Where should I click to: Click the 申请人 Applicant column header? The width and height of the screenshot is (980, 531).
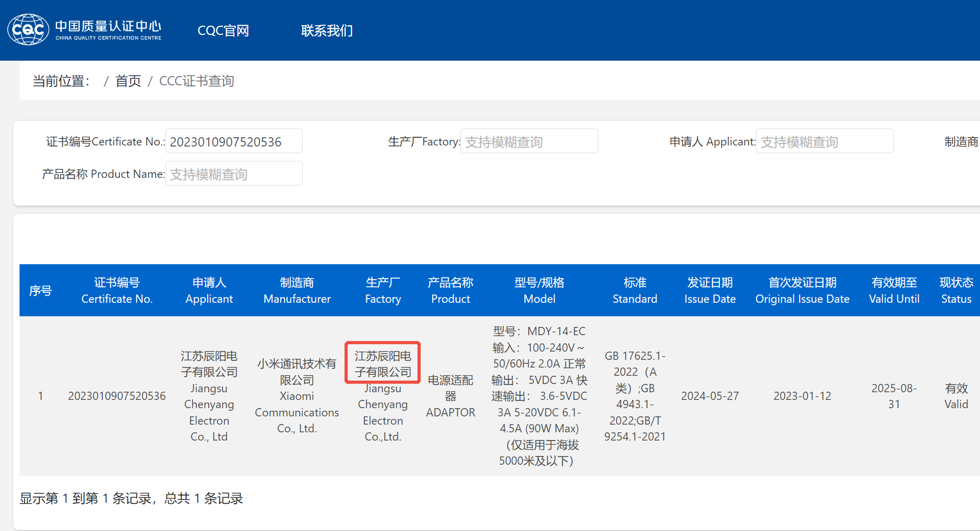pos(209,290)
